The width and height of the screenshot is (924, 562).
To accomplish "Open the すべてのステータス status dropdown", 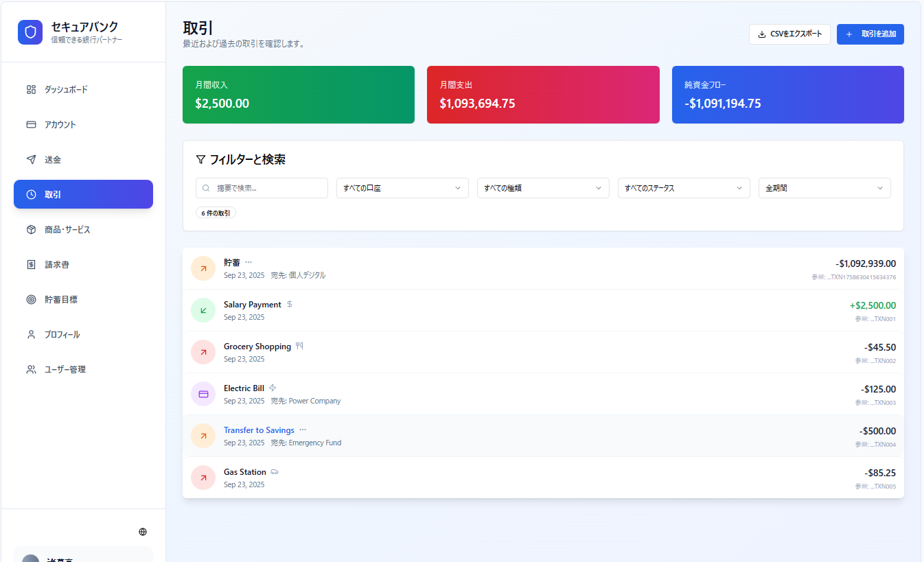I will (684, 188).
